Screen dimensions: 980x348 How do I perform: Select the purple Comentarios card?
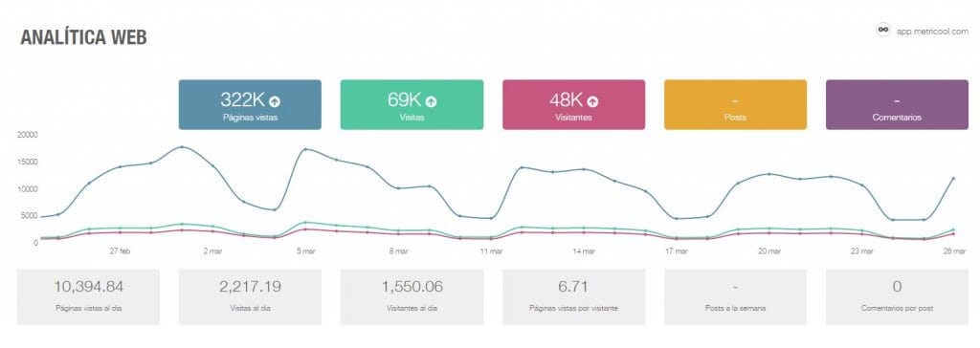[x=897, y=104]
